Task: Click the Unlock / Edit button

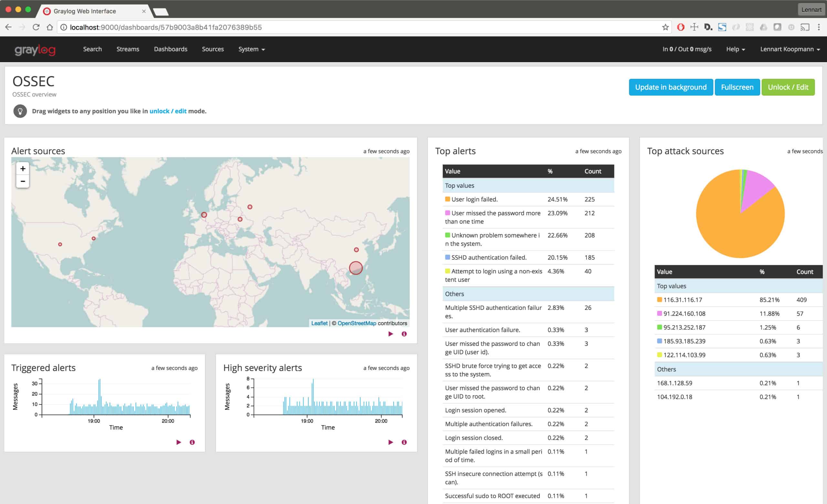Action: (x=788, y=87)
